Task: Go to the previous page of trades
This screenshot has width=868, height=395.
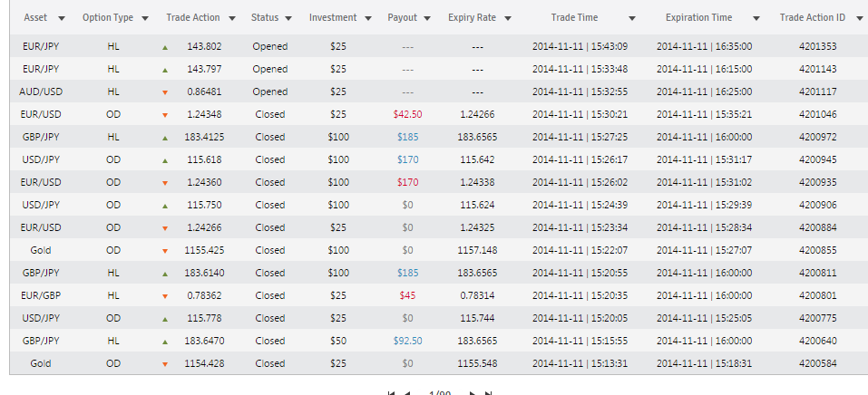Action: pyautogui.click(x=406, y=393)
